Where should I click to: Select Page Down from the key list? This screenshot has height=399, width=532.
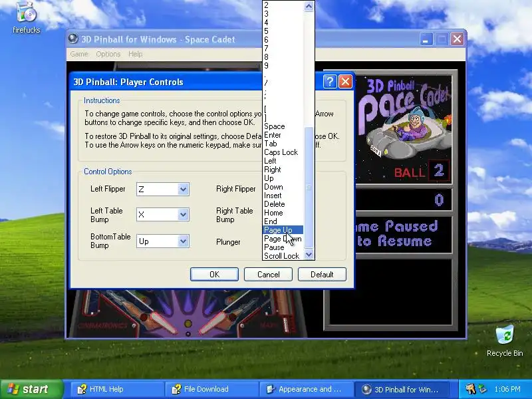(x=283, y=239)
